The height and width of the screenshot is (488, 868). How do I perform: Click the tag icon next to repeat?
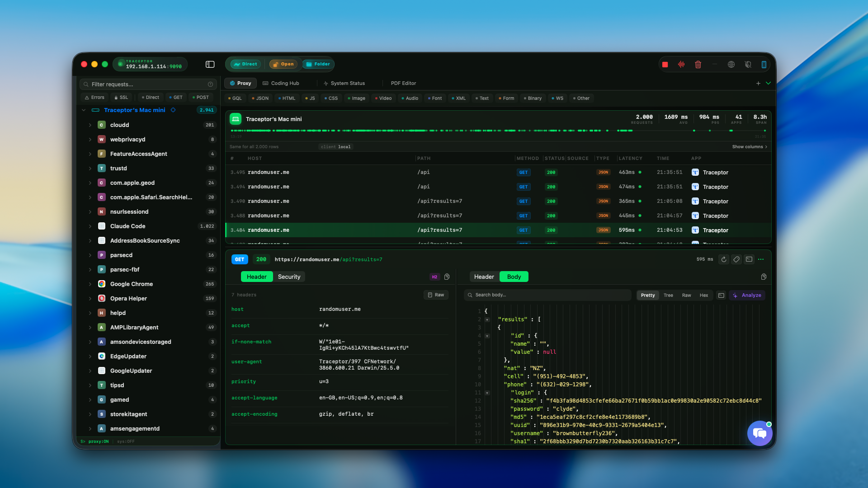tap(736, 259)
